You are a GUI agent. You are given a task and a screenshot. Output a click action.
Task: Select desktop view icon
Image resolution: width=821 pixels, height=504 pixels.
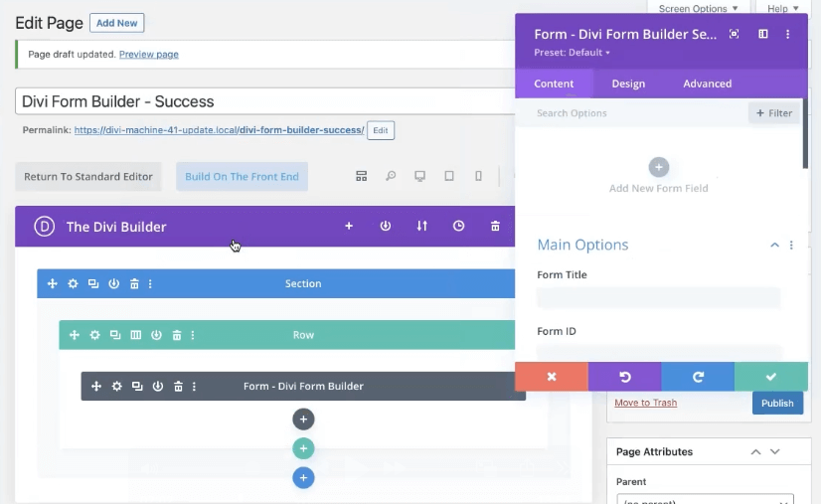click(x=419, y=176)
